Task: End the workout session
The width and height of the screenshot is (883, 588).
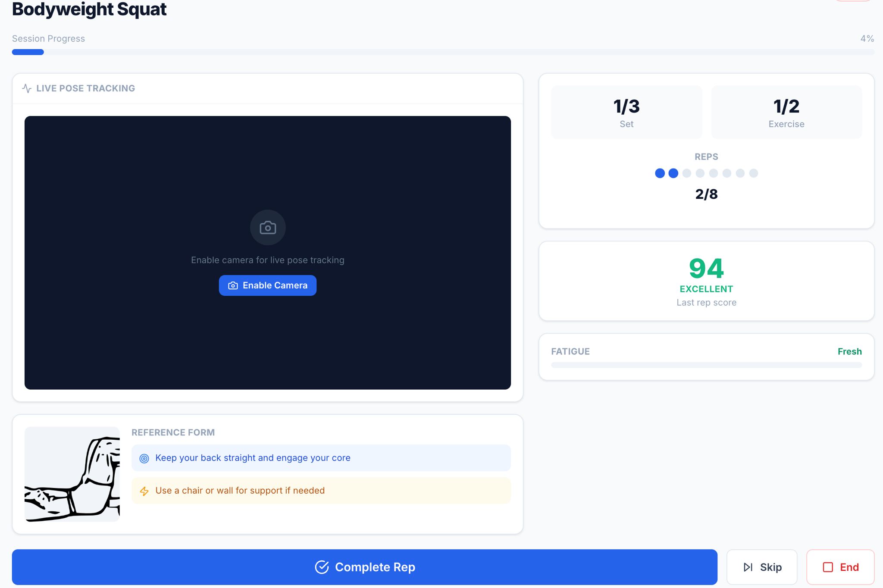Action: [840, 567]
